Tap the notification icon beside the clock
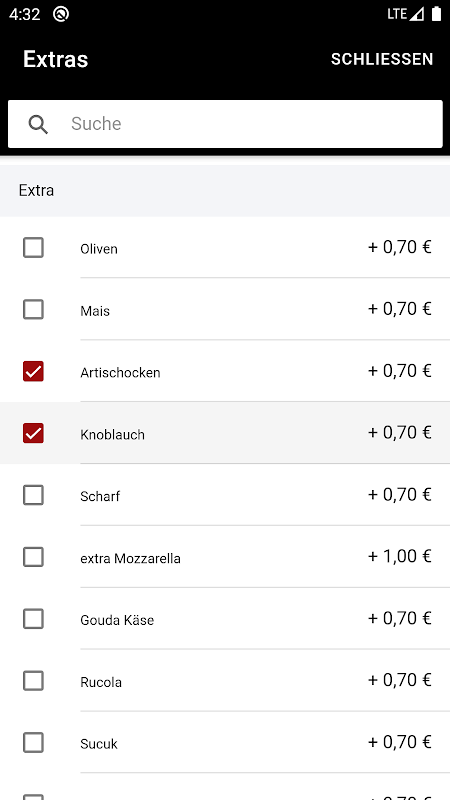The width and height of the screenshot is (450, 800). click(61, 14)
